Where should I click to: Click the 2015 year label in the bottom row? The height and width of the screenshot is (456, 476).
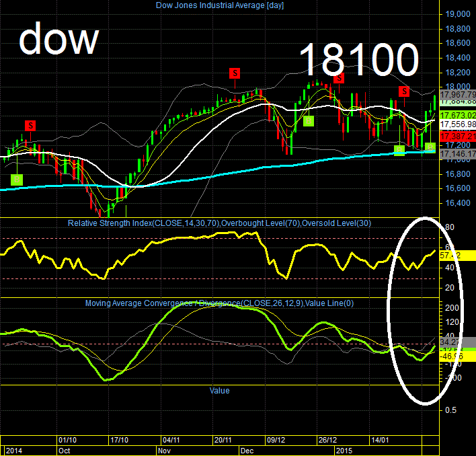click(x=344, y=451)
